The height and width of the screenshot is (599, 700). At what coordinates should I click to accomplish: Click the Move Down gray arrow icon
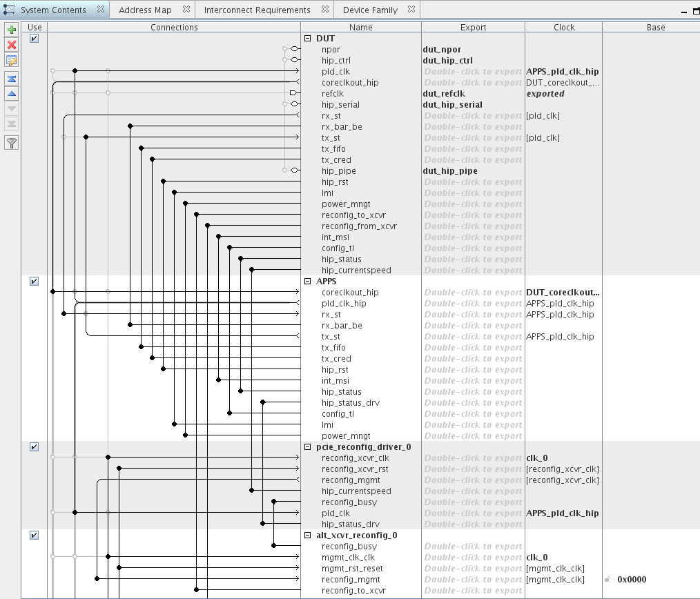tap(12, 109)
